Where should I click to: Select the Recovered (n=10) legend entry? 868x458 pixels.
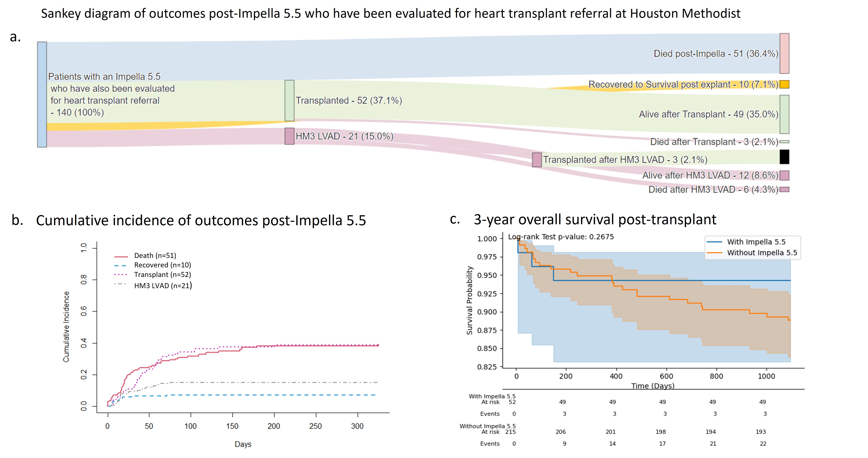[x=162, y=265]
